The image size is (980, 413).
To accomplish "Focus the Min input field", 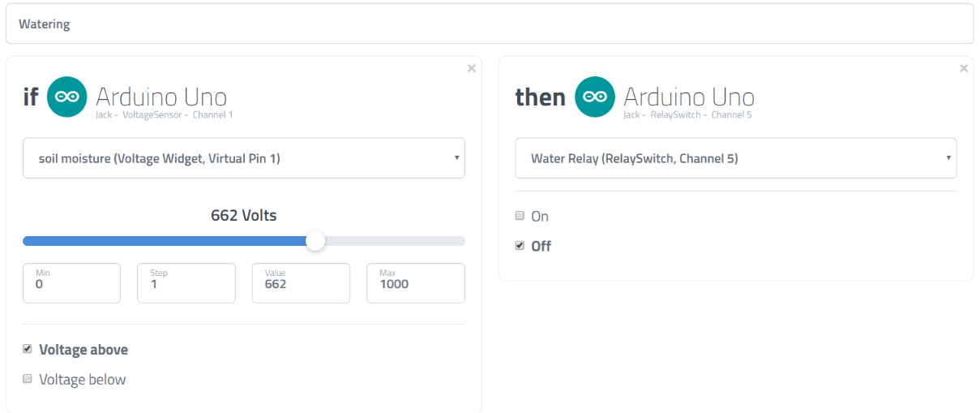I will pos(71,283).
